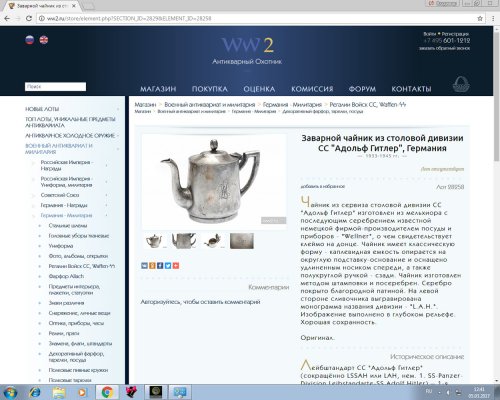The height and width of the screenshot is (400, 500).
Task: Focus the site search field
Action: pos(55,87)
